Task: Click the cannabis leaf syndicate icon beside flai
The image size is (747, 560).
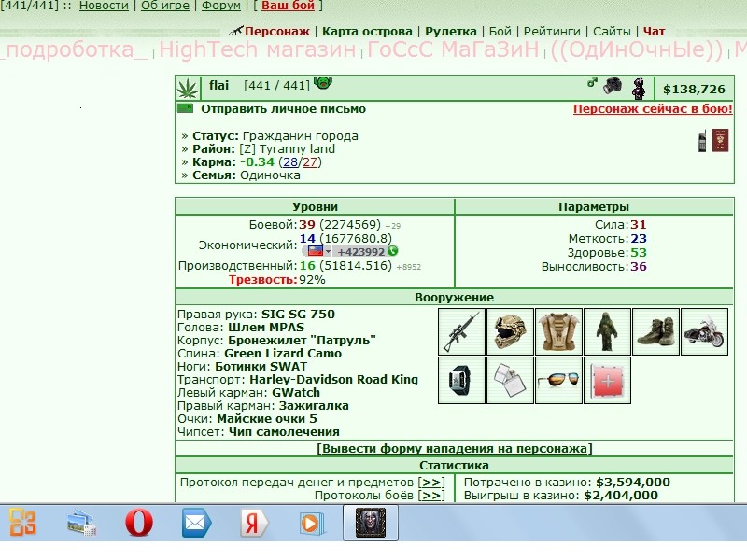Action: pos(188,89)
